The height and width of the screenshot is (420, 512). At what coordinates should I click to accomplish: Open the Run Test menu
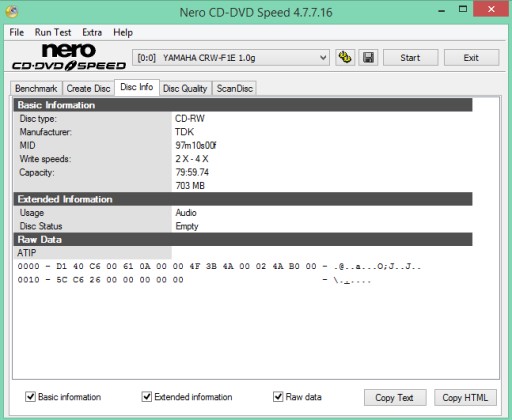[53, 32]
